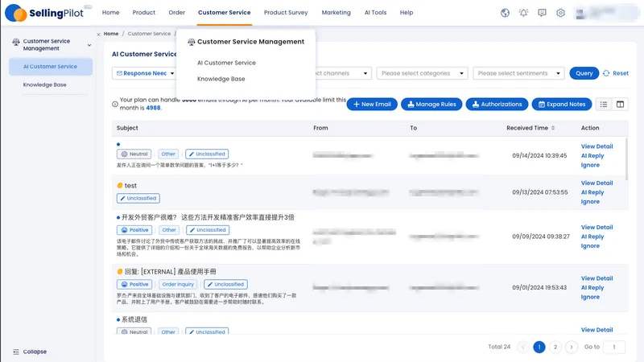Viewport: 644px width, 362px height.
Task: Open the Product menu
Action: pyautogui.click(x=144, y=13)
